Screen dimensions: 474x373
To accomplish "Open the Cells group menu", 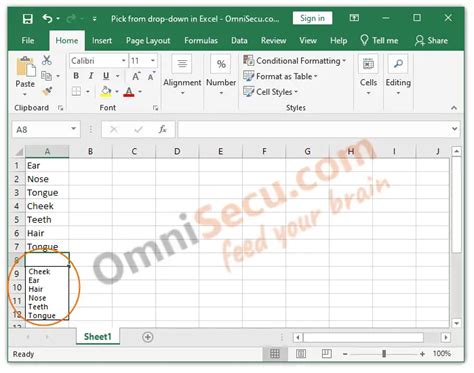I will point(368,74).
